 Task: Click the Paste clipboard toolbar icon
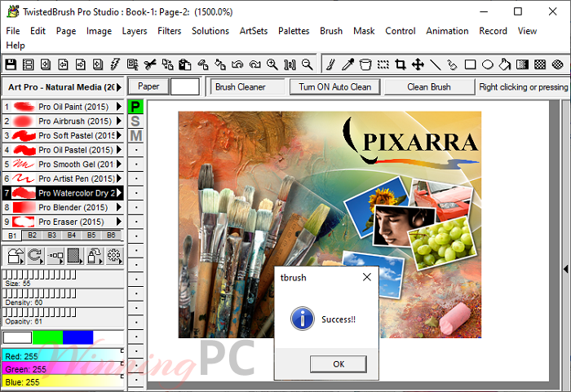[x=185, y=64]
